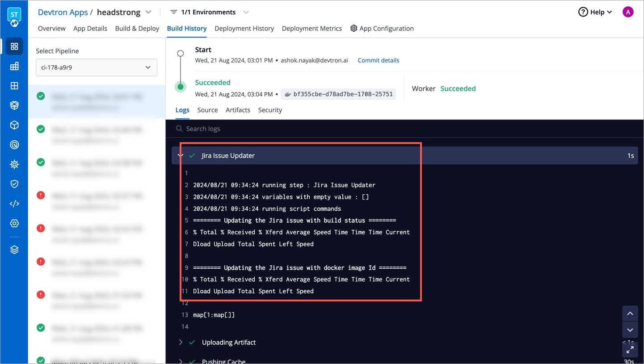Switch to the Artifacts tab
Screen dimensions: 644x364
(238, 110)
